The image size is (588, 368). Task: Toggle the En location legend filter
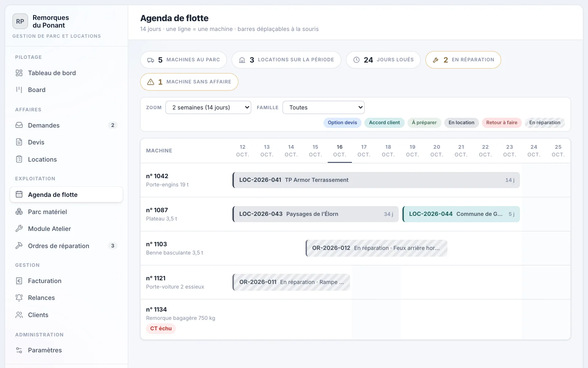pyautogui.click(x=462, y=123)
